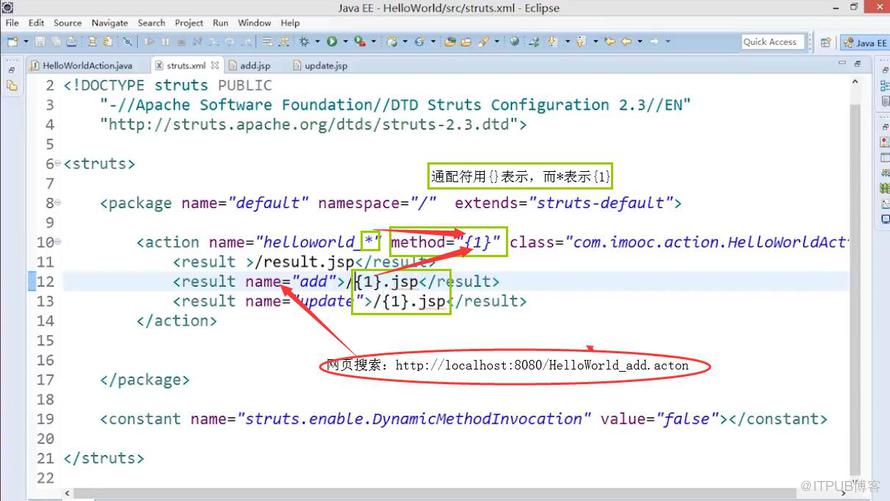
Task: Click the Forward navigation arrow icon
Action: (x=654, y=41)
